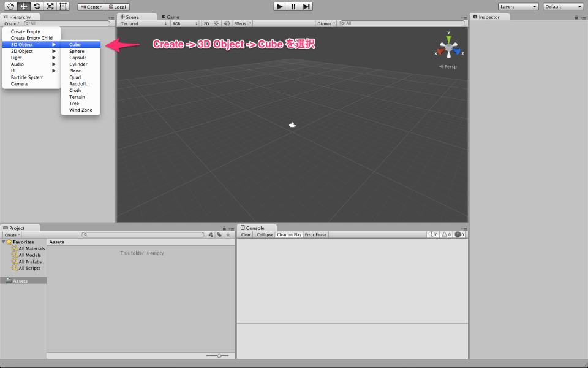Select the Move tool
The width and height of the screenshot is (588, 368).
tap(23, 6)
